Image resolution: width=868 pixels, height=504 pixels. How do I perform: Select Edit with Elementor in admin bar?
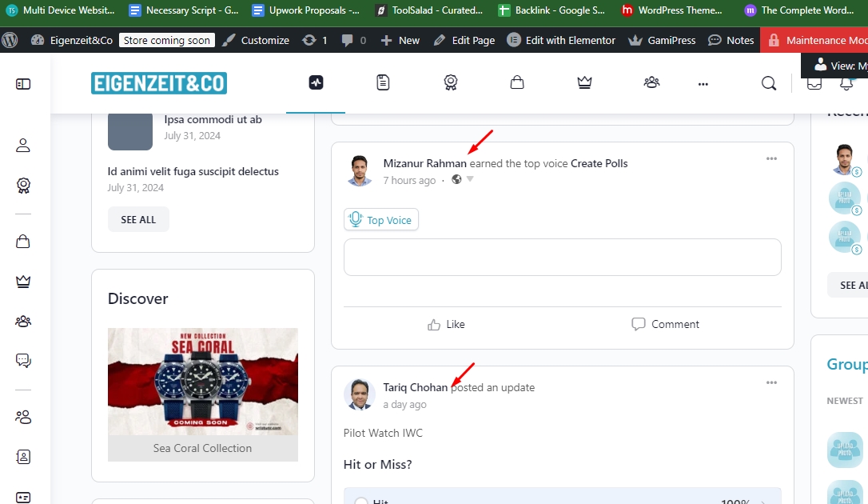coord(561,41)
